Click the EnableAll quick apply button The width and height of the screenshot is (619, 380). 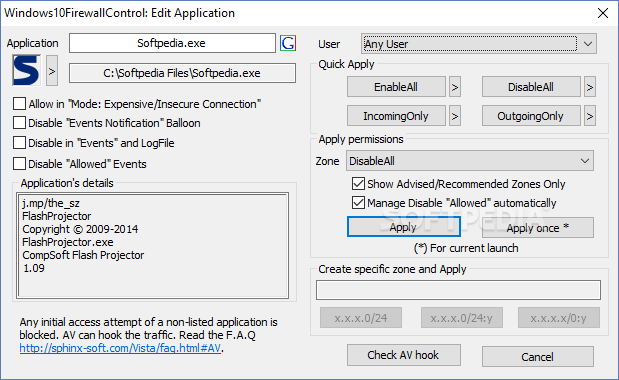[396, 87]
